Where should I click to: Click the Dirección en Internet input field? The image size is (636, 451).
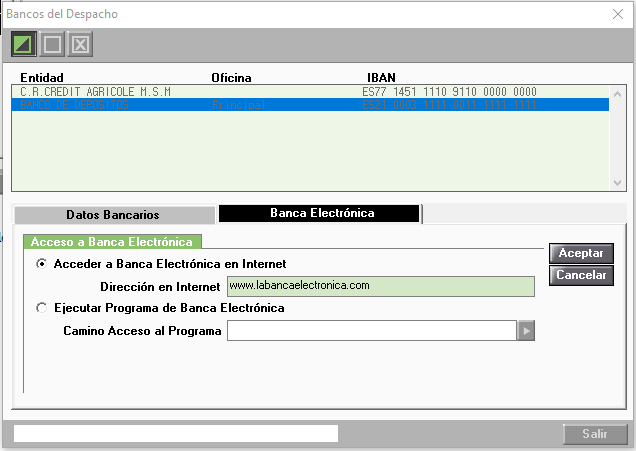(x=380, y=286)
